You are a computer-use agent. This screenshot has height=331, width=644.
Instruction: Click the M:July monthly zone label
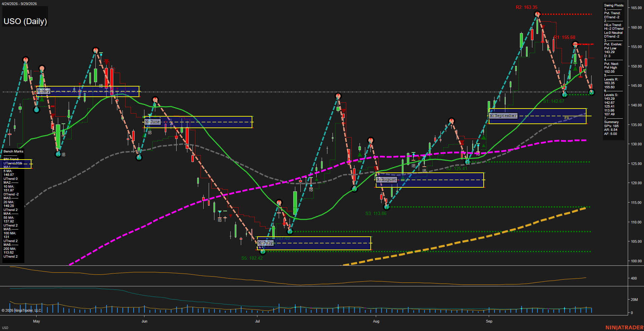266,243
